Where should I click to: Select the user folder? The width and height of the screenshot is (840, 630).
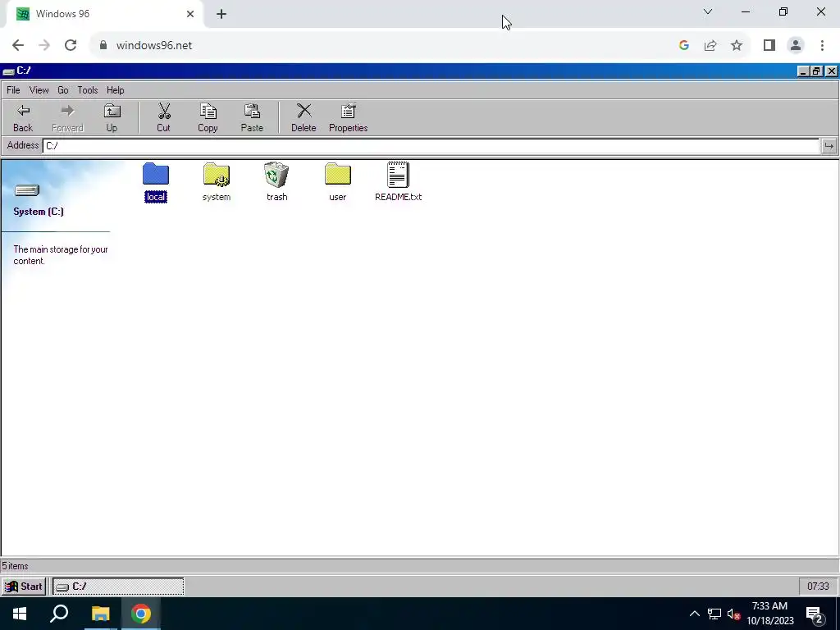tap(337, 182)
